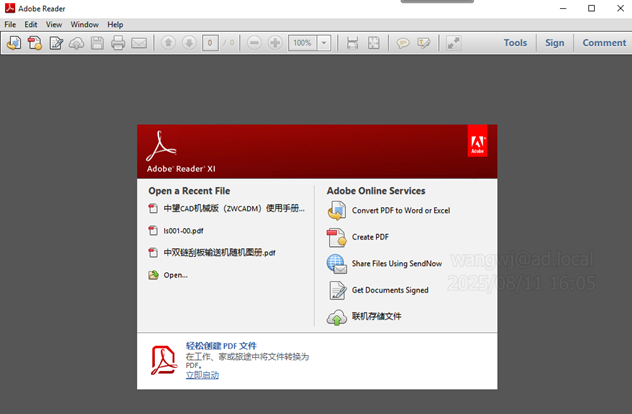
Task: Click the print icon in toolbar
Action: point(118,43)
